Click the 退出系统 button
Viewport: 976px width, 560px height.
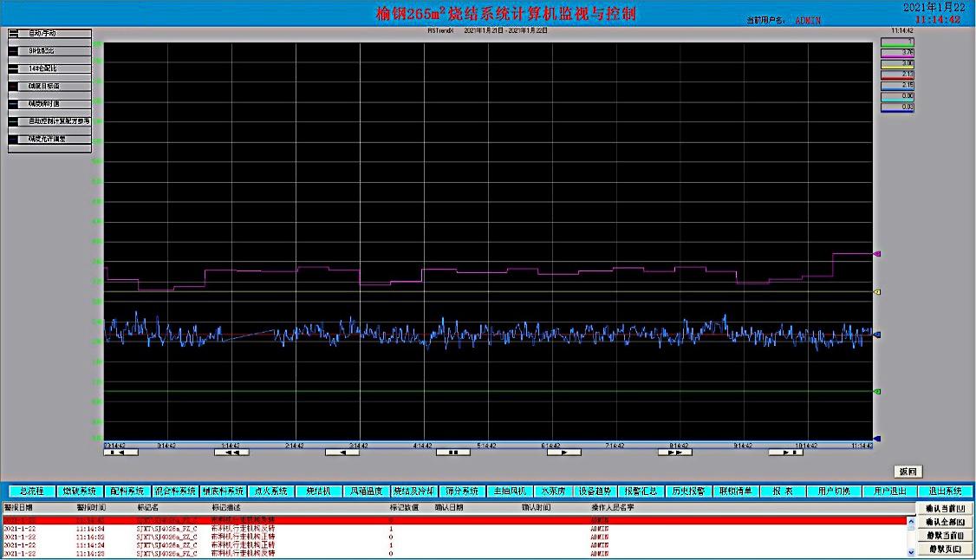tap(945, 491)
